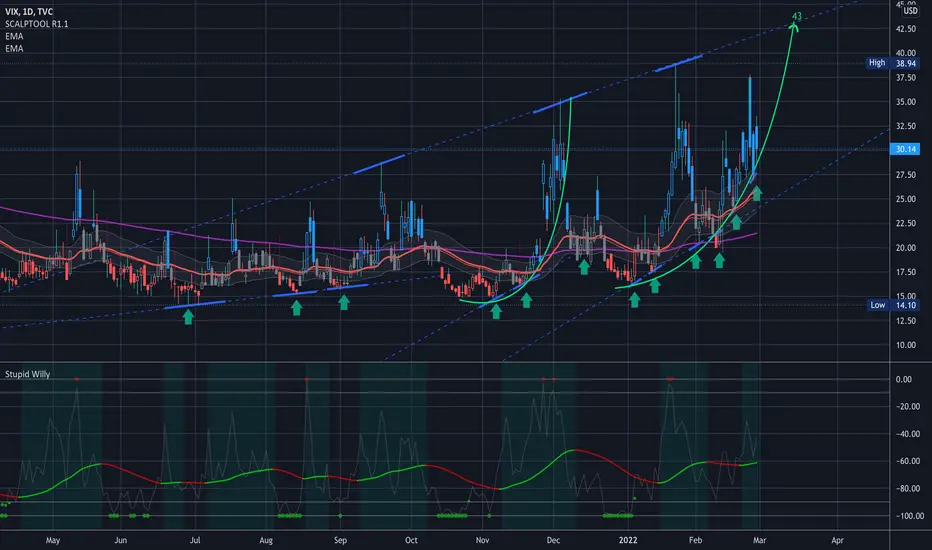
Task: Select the bottom EMA legend entry
Action: (14, 49)
